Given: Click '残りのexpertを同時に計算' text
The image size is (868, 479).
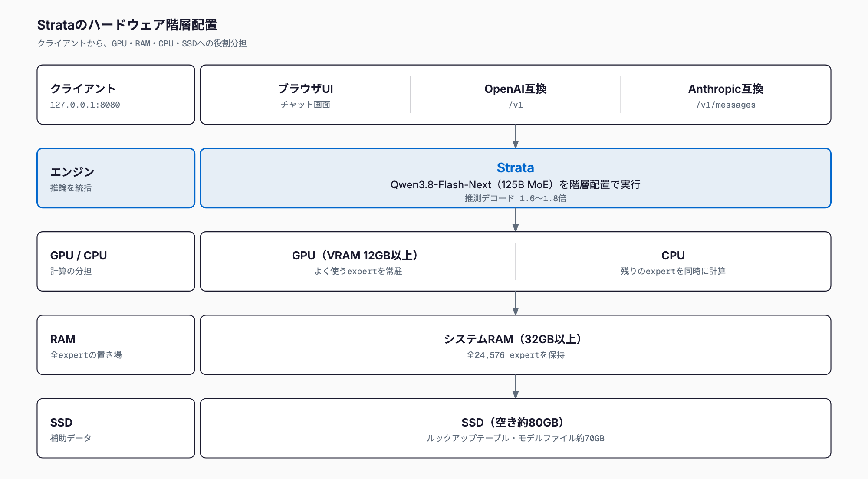Looking at the screenshot, I should 673,271.
